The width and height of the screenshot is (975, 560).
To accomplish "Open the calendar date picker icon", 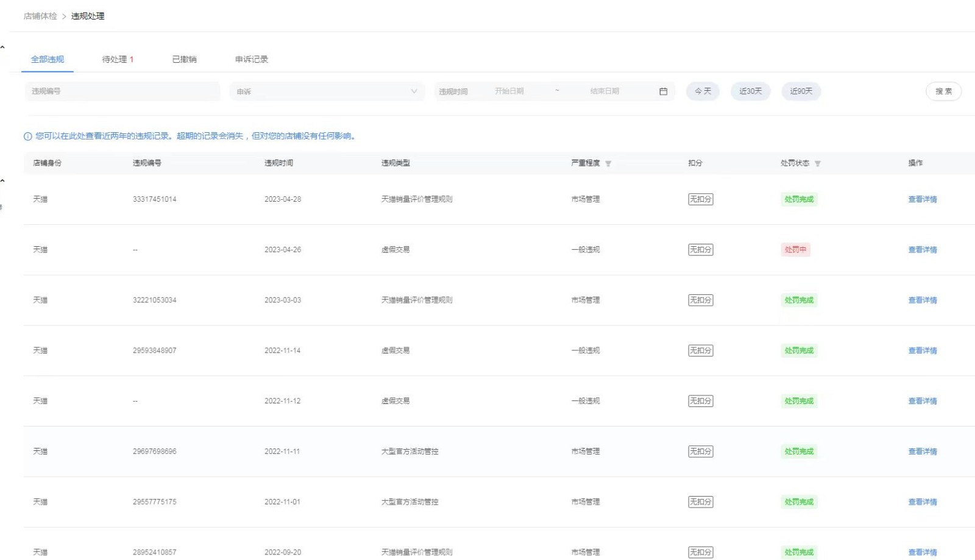I will click(x=663, y=91).
